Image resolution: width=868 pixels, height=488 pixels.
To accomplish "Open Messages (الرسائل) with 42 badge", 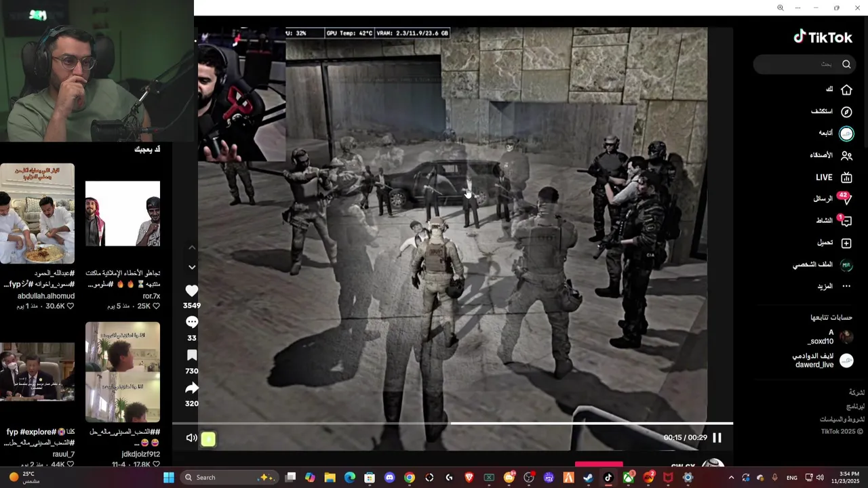I will [833, 199].
